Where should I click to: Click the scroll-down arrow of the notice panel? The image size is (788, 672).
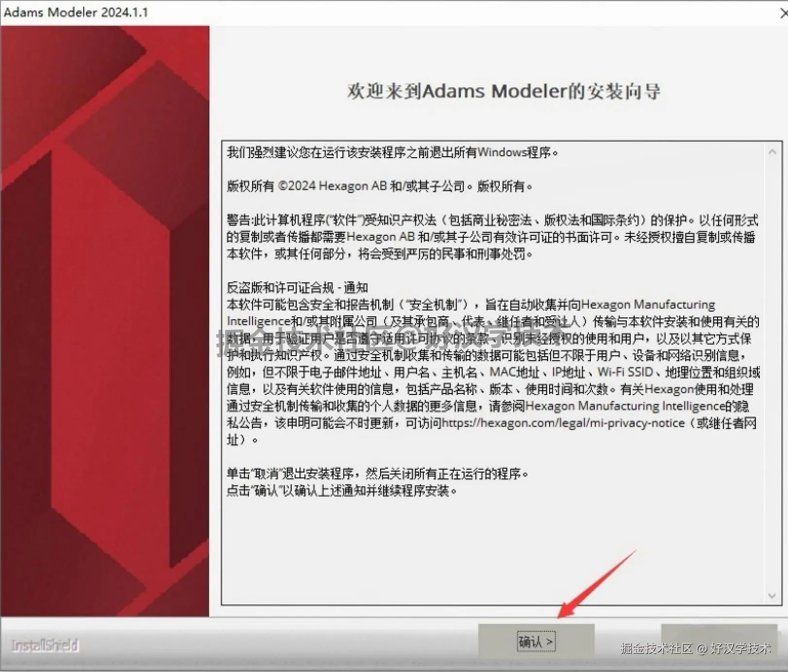tap(772, 596)
